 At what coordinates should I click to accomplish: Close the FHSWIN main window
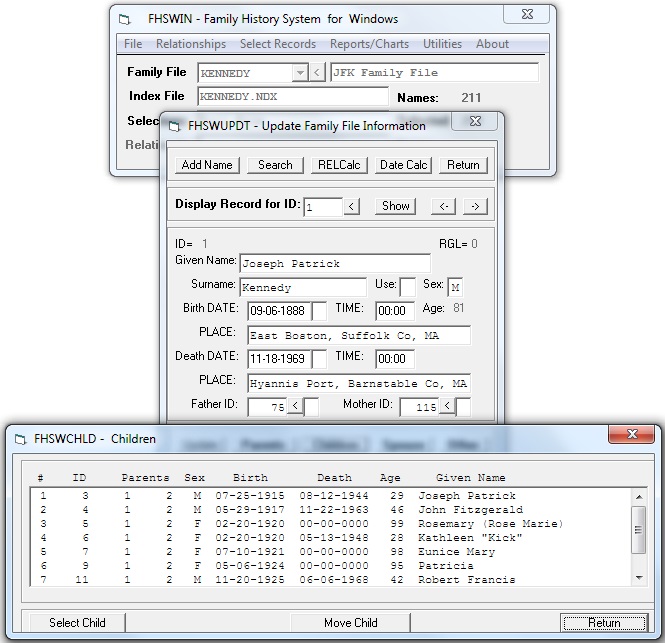pyautogui.click(x=527, y=14)
